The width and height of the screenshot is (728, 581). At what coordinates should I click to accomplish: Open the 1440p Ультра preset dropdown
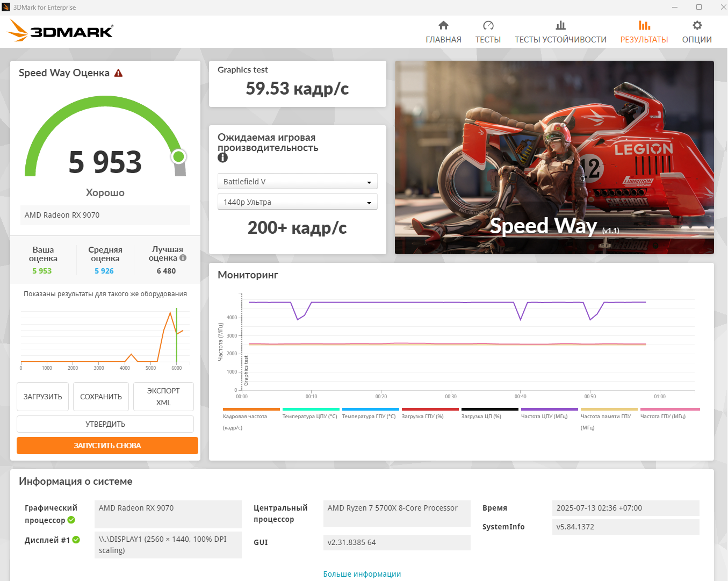pos(298,202)
